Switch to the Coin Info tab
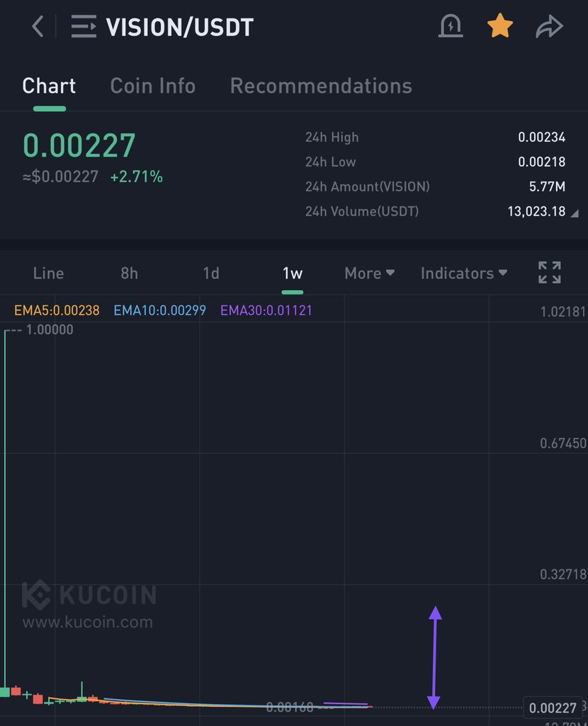The image size is (588, 726). coord(152,86)
